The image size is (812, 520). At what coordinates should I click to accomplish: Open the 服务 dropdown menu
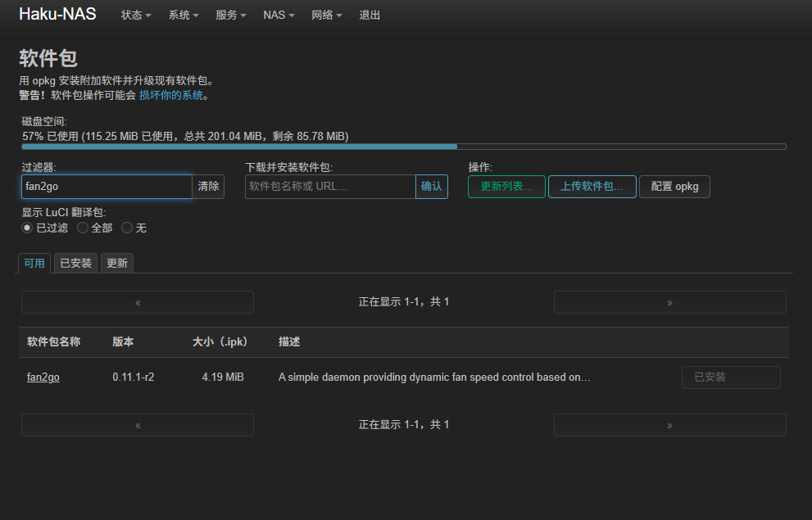(231, 15)
